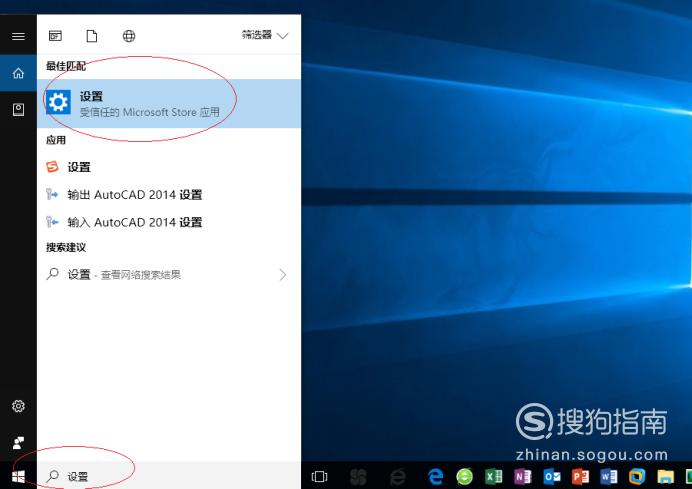Screen dimensions: 692x489
Task: Expand the hamburger menu in search sidebar
Action: click(18, 36)
